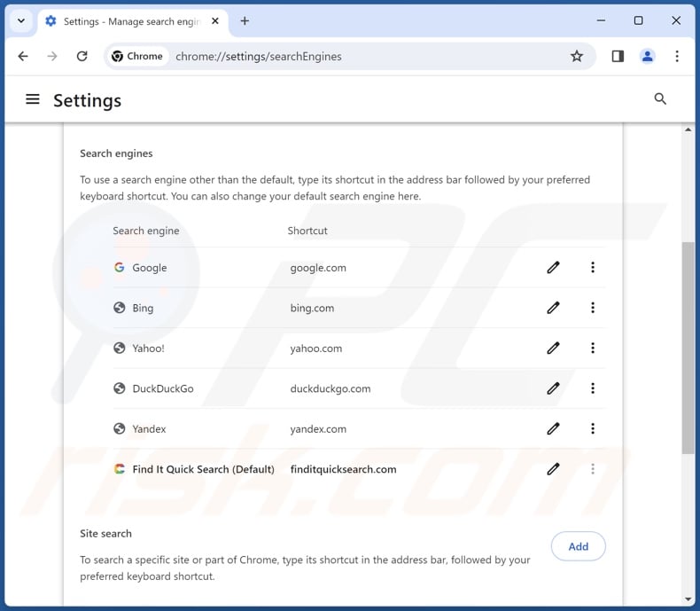The height and width of the screenshot is (611, 700).
Task: Click the Add site search button
Action: 578,546
